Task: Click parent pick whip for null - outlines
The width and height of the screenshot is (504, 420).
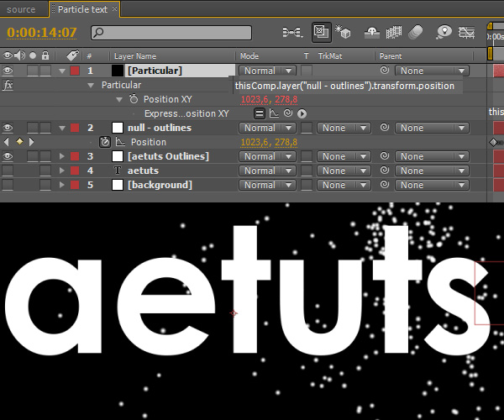Action: [385, 127]
